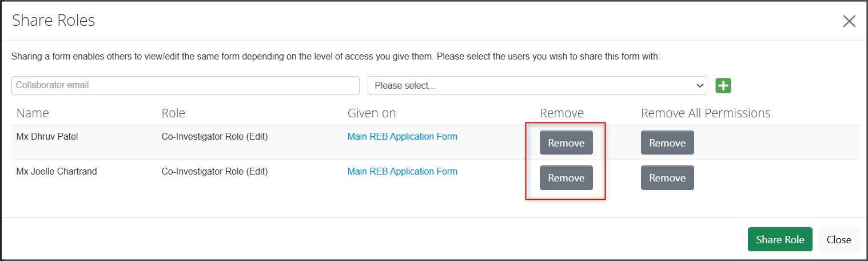868x261 pixels.
Task: Click the green plus add collaborator icon
Action: click(x=723, y=85)
